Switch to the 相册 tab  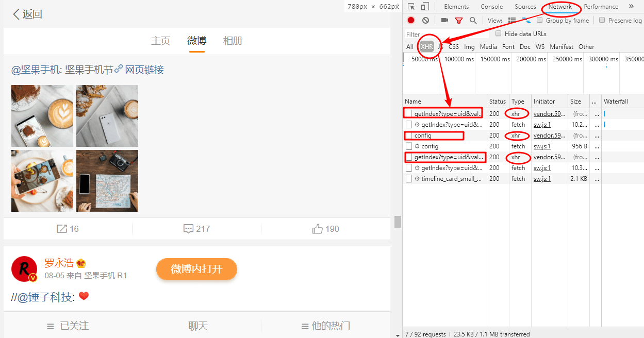[233, 41]
